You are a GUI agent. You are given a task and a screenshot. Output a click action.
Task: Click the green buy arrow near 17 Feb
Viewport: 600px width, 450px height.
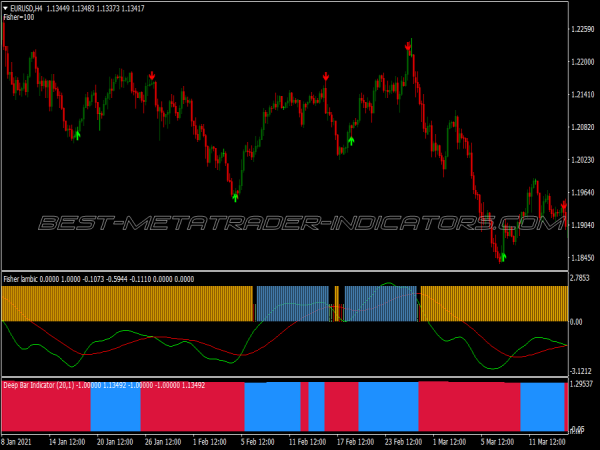point(350,141)
